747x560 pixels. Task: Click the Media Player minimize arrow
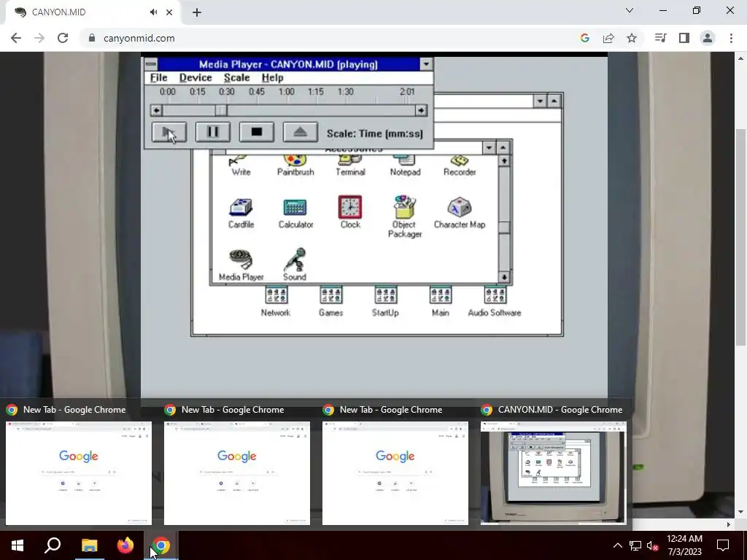click(426, 64)
